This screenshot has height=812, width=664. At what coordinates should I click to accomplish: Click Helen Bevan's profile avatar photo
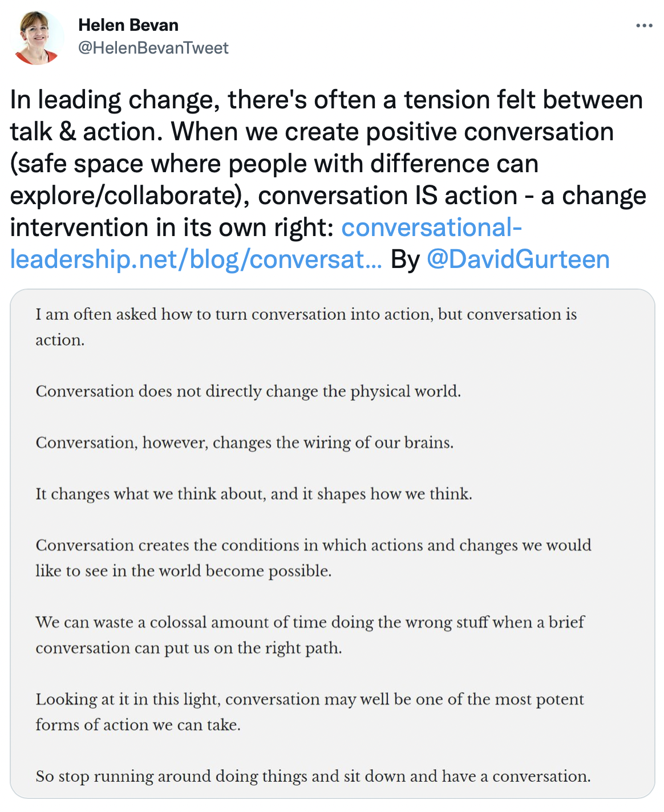coord(37,37)
